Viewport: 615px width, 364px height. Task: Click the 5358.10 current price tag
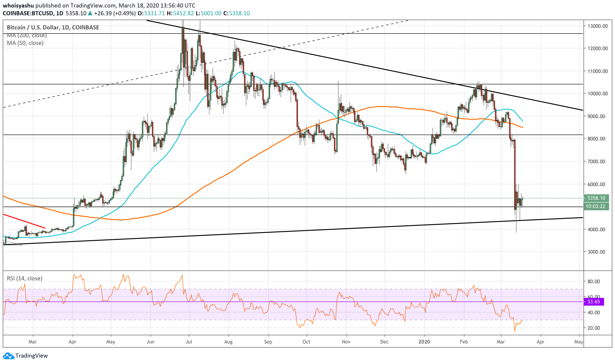pos(596,198)
